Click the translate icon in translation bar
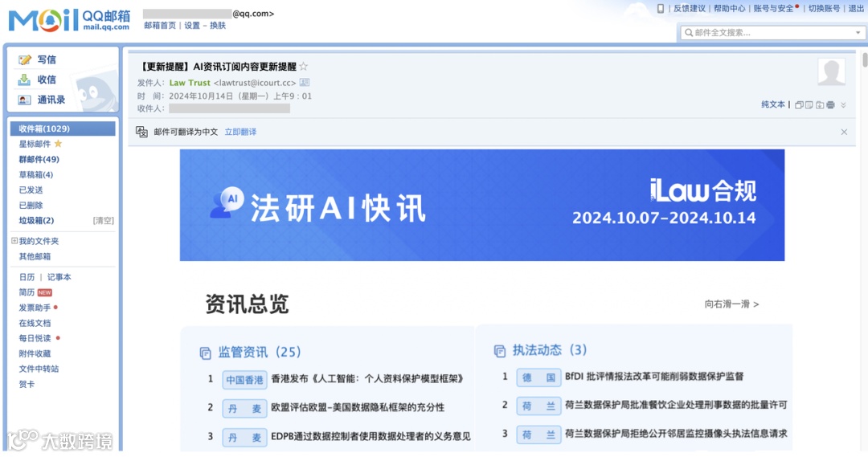Screen dimensions: 868x457 141,132
